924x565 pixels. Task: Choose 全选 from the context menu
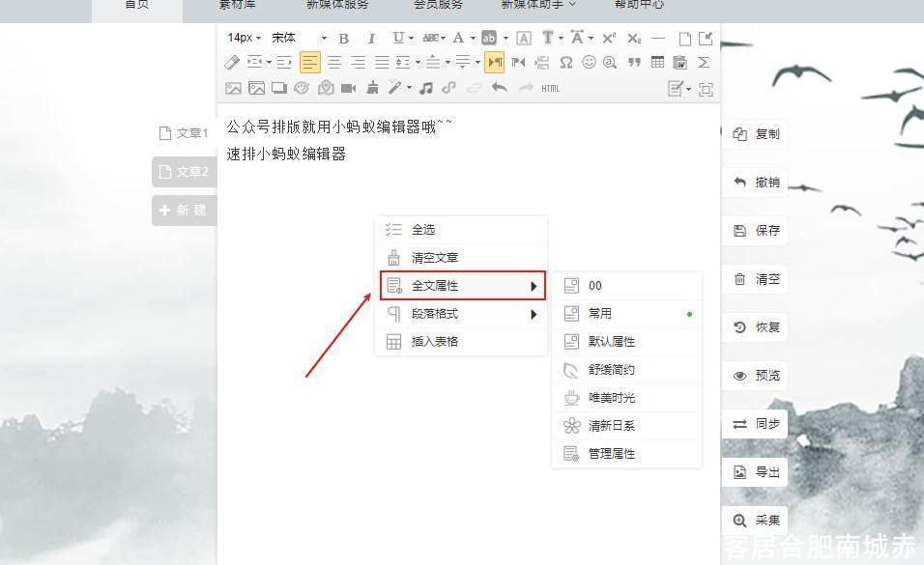422,229
